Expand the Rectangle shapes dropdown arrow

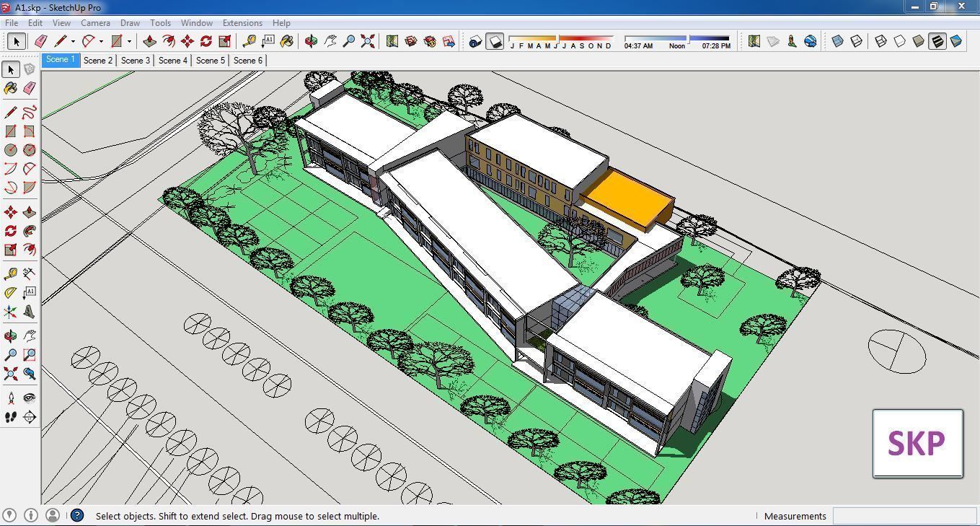click(x=129, y=42)
